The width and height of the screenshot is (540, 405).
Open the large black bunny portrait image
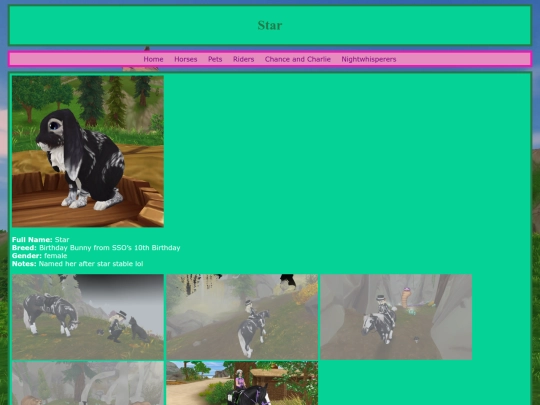pyautogui.click(x=88, y=152)
